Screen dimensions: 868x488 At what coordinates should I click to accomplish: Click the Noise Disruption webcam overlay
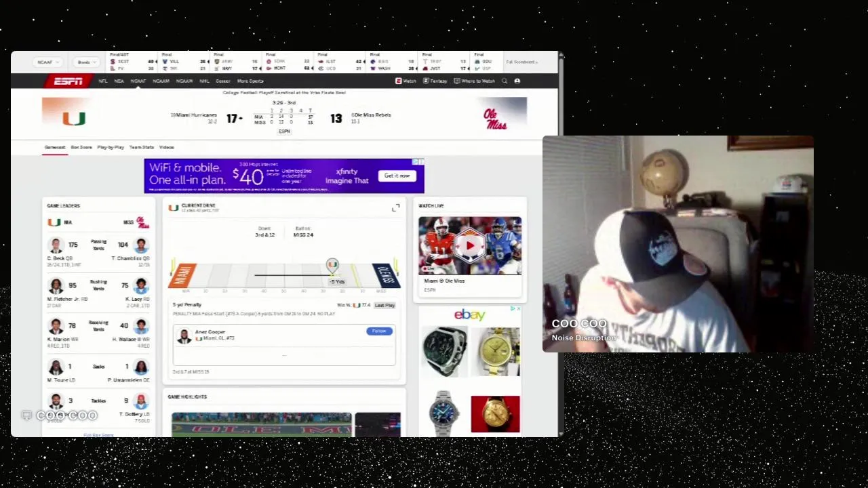point(678,244)
